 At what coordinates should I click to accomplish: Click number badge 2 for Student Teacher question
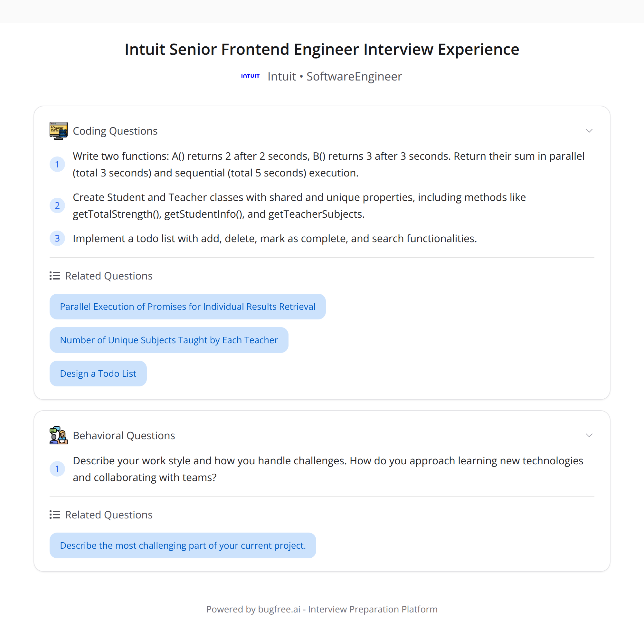click(57, 205)
